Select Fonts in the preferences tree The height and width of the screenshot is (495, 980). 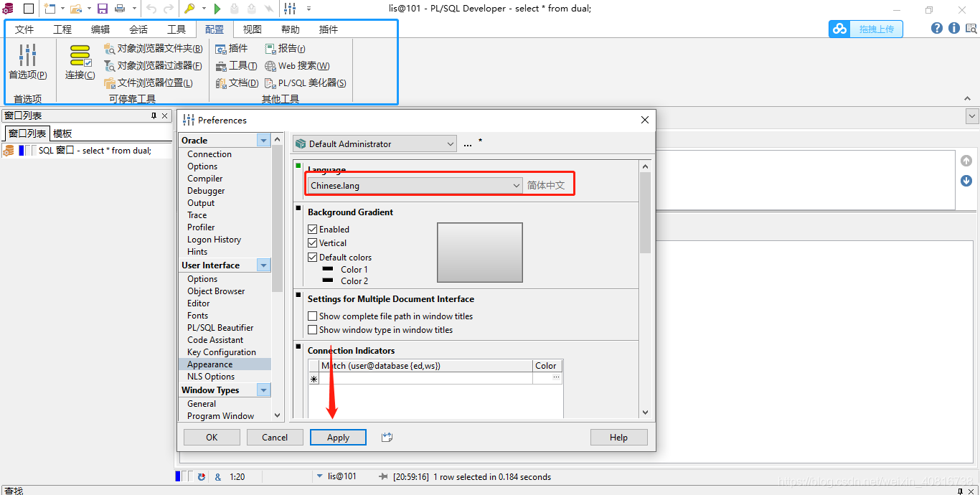pos(198,316)
